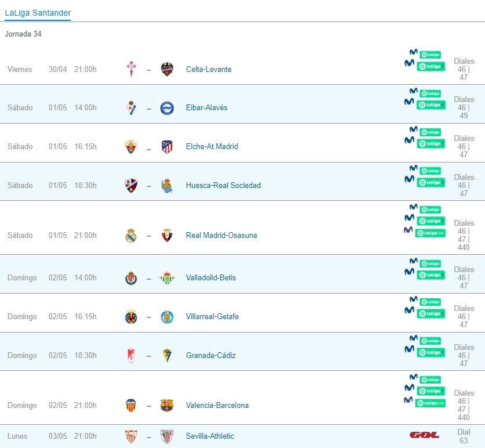This screenshot has width=485, height=448.
Task: Select the Real Sociedad crest icon
Action: pos(167,185)
